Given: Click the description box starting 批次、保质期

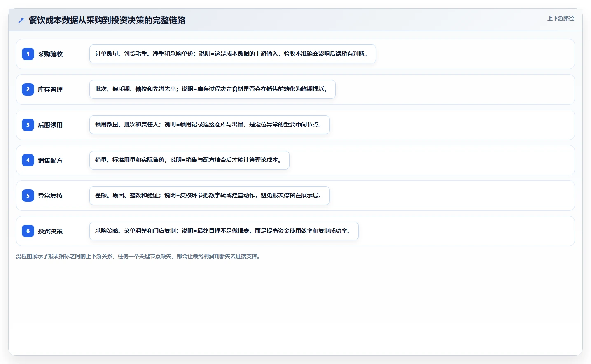Looking at the screenshot, I should tap(213, 89).
